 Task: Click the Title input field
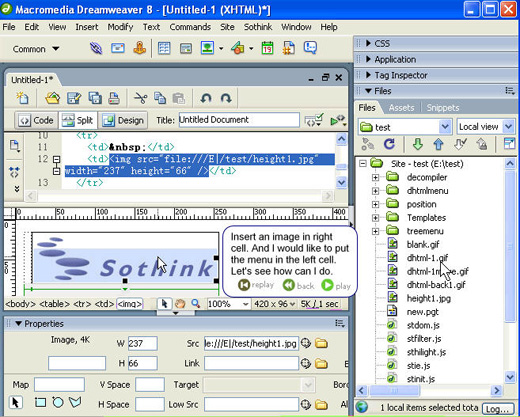pos(239,120)
